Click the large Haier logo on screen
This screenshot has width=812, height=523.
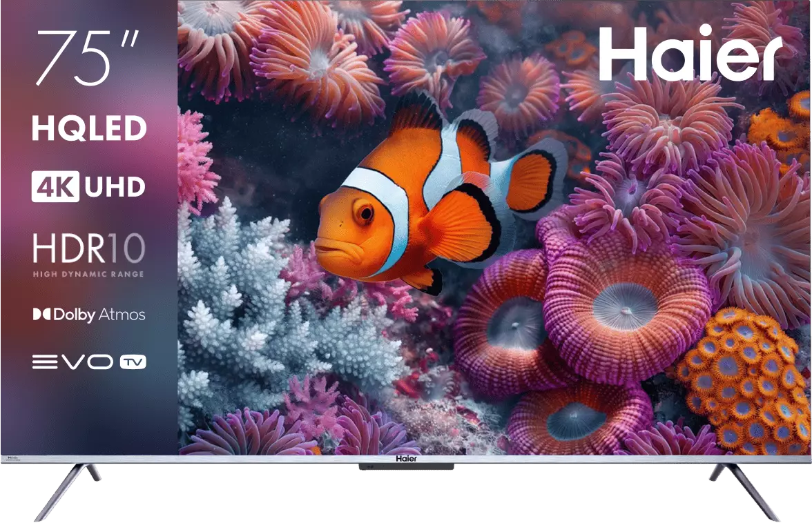click(690, 54)
